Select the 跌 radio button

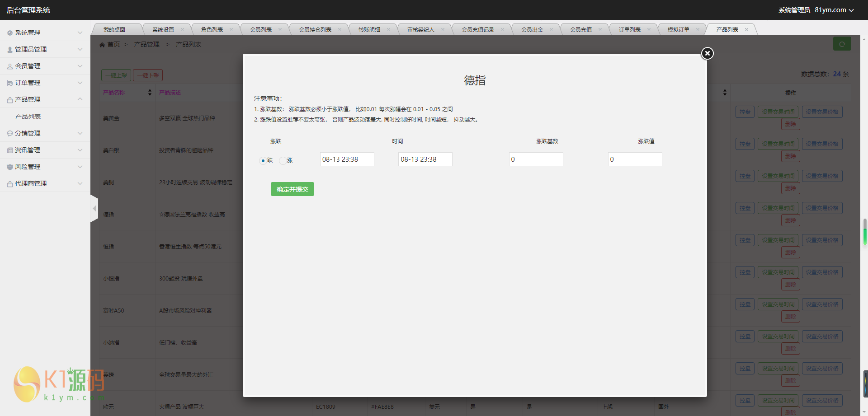point(263,161)
